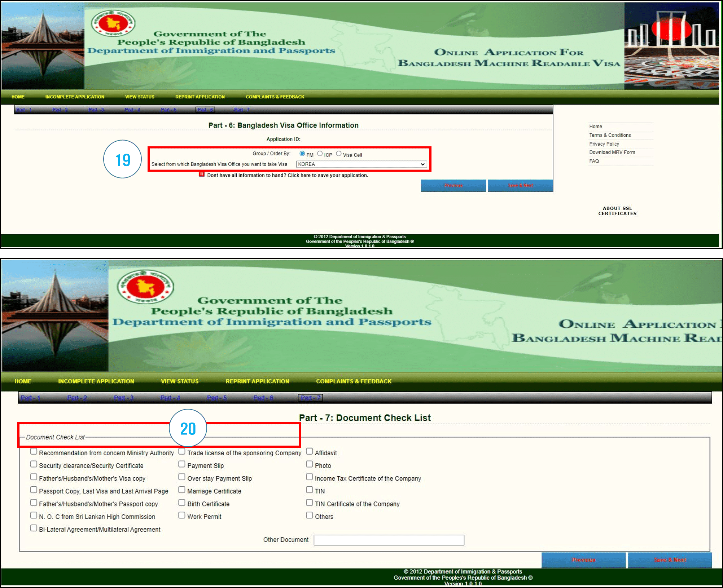Open the About SSL Certificates link
This screenshot has width=723, height=588.
pos(617,211)
